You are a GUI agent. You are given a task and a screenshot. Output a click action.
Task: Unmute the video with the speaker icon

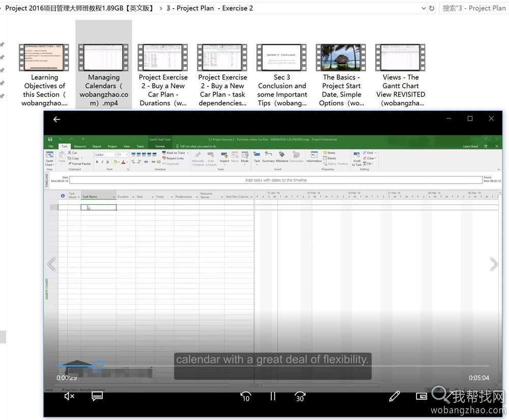click(69, 396)
